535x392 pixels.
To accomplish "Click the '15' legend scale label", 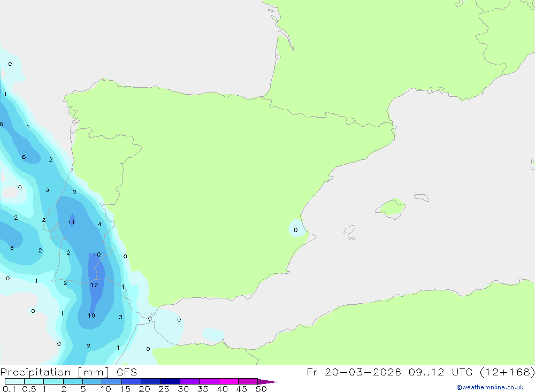I will click(125, 389).
